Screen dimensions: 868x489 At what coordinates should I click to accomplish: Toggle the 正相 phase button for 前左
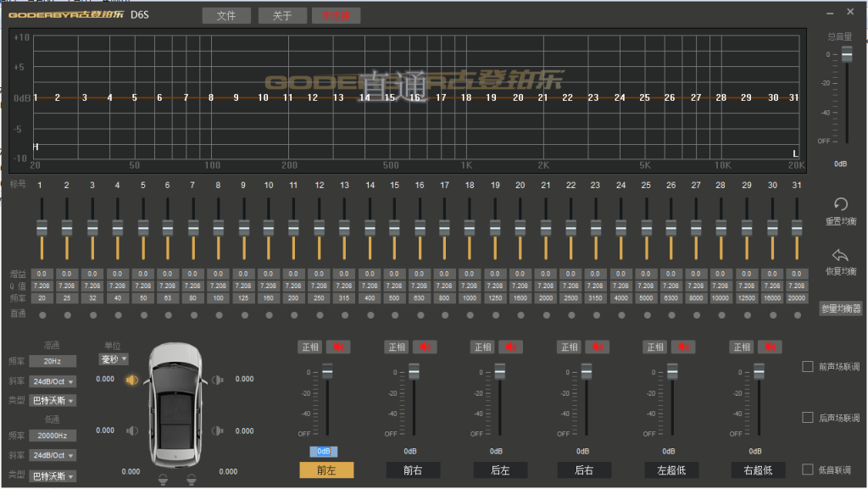(x=310, y=347)
